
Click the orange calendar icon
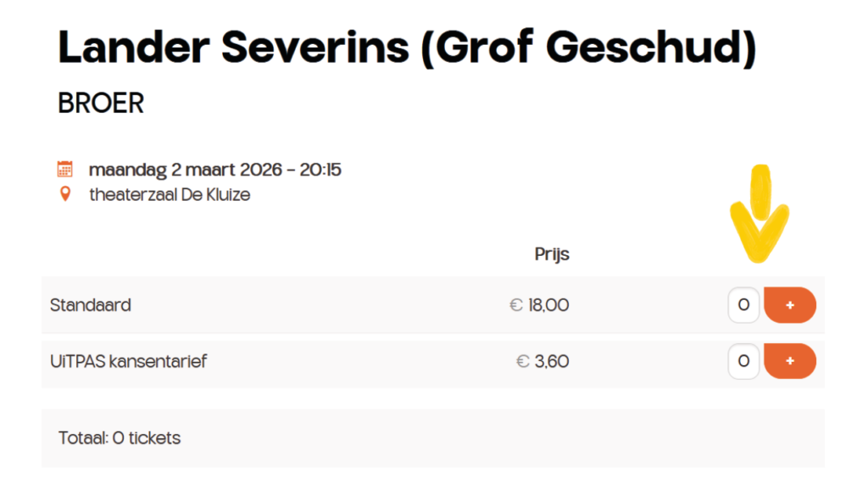65,169
